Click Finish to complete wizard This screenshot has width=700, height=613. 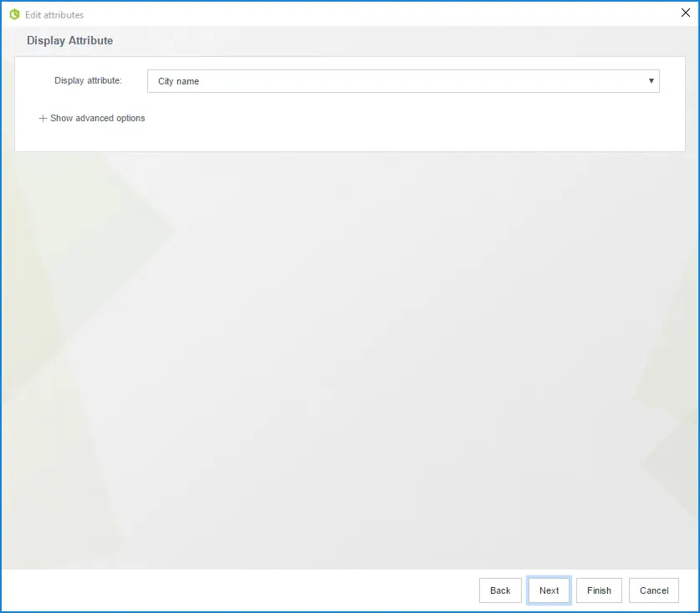(599, 590)
